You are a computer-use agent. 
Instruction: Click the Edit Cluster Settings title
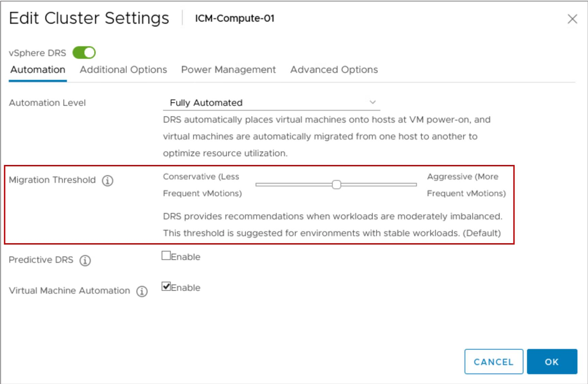(x=89, y=18)
